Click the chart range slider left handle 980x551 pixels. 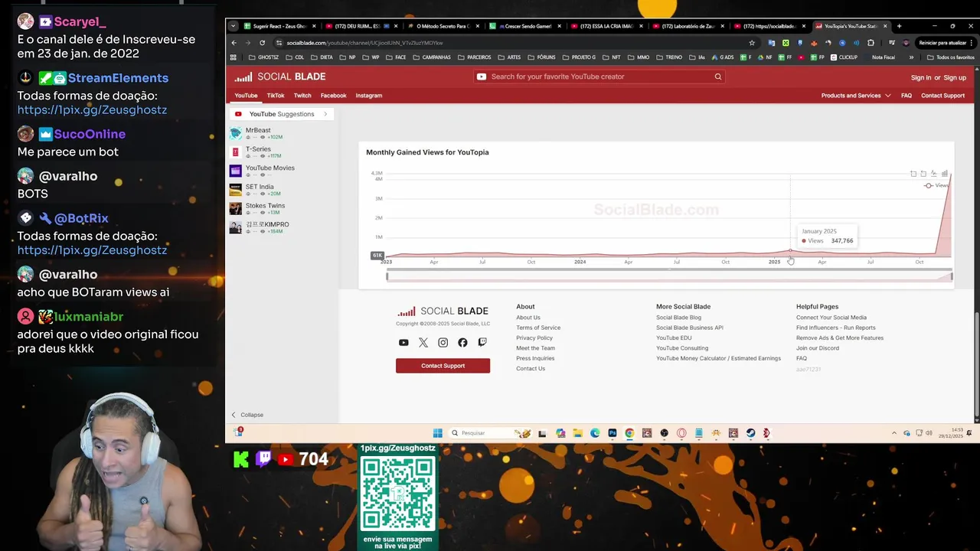point(387,276)
